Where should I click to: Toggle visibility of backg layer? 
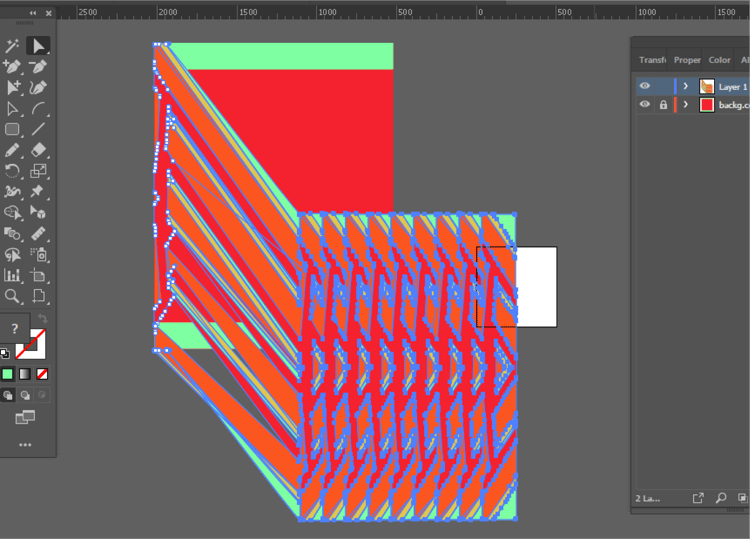(x=645, y=104)
